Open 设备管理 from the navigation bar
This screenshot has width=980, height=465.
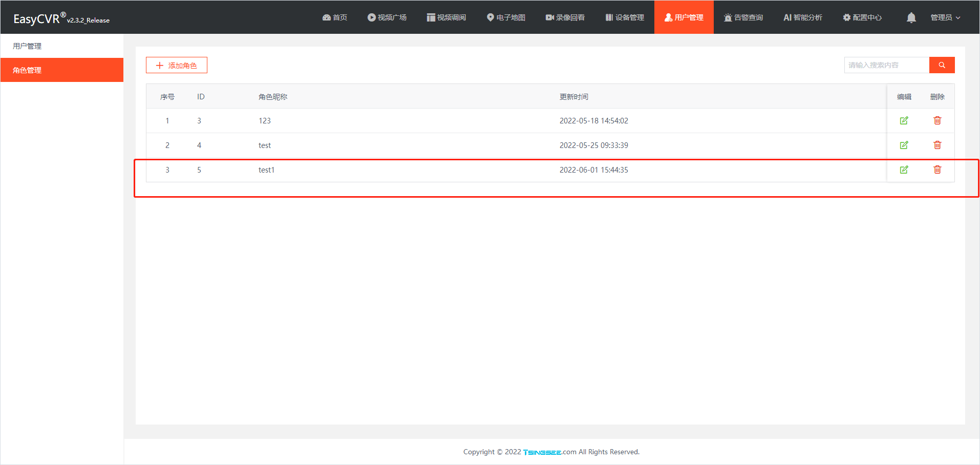625,17
